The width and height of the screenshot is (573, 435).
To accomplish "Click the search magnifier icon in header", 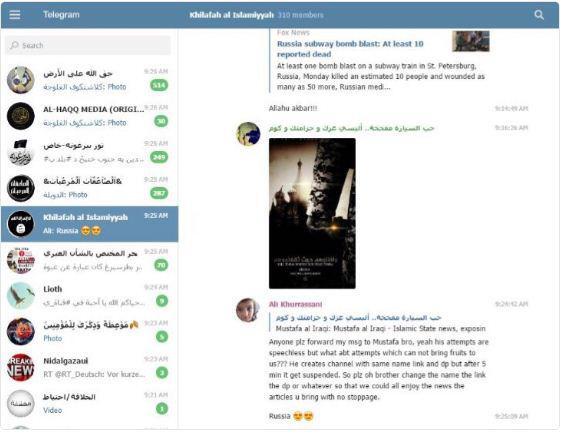I will coord(539,15).
